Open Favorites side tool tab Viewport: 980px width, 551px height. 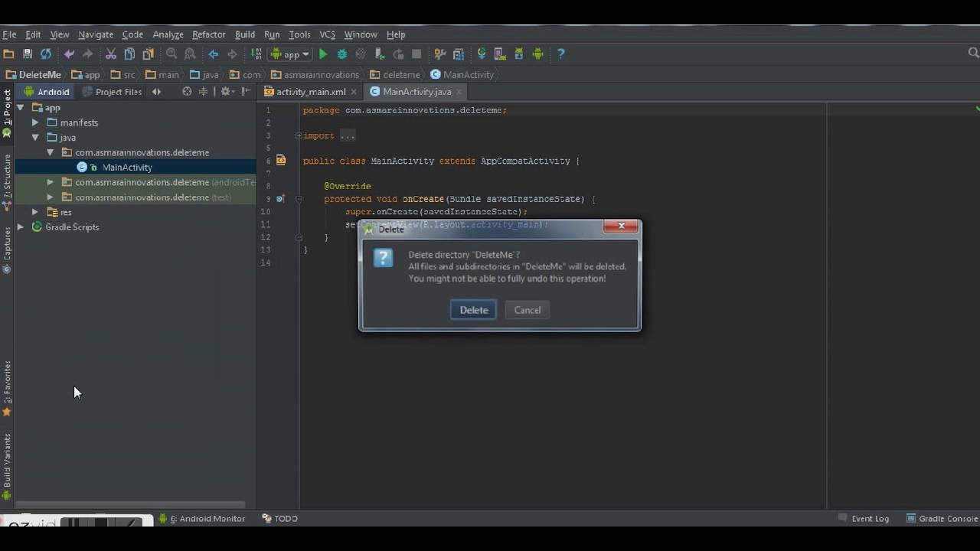coord(7,388)
